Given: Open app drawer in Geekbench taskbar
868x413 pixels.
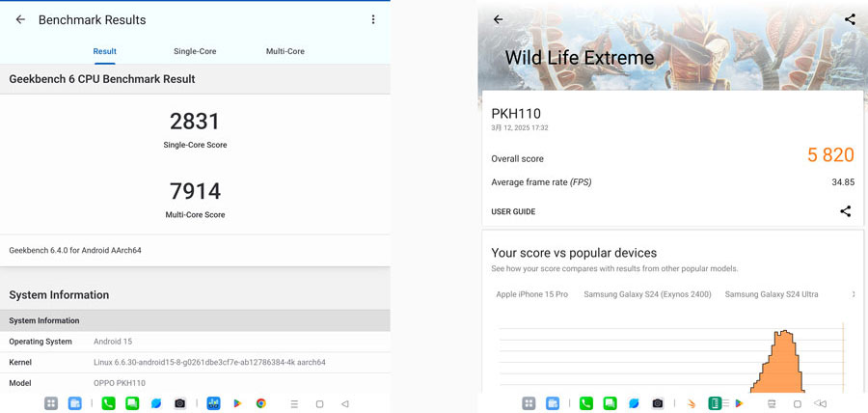Looking at the screenshot, I should pyautogui.click(x=51, y=403).
